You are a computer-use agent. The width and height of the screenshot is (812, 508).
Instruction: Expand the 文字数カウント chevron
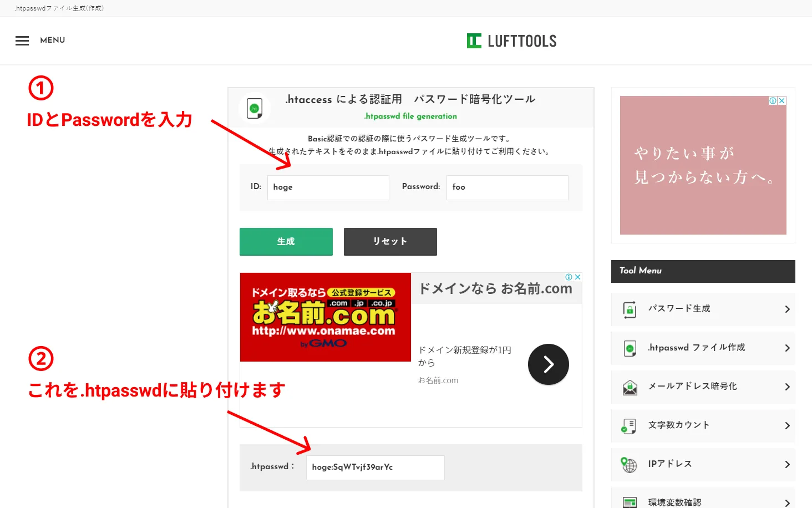pyautogui.click(x=787, y=426)
